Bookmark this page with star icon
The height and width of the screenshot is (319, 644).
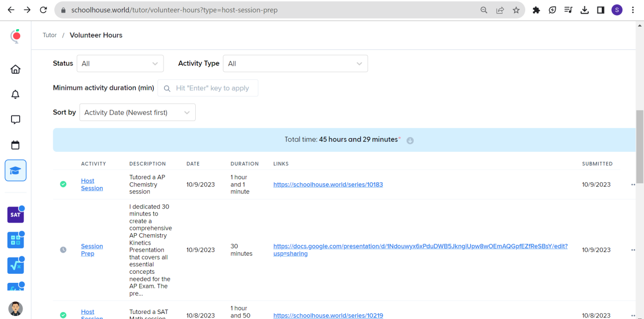coord(516,10)
